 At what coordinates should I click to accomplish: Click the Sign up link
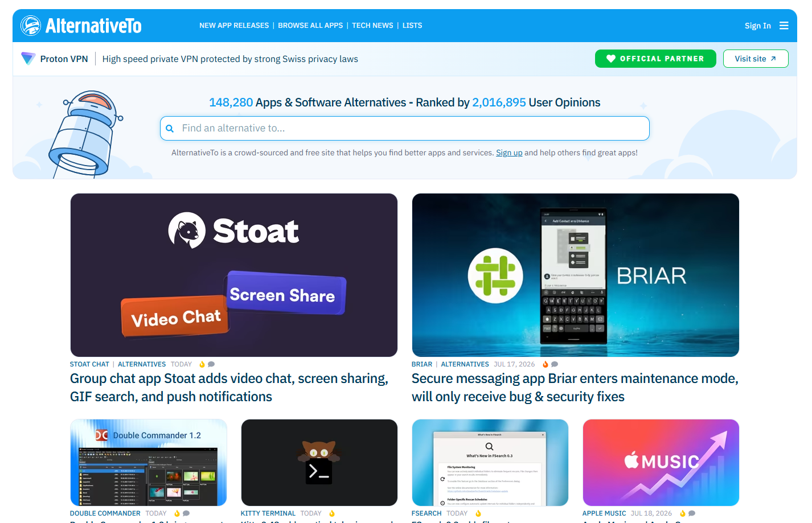tap(509, 153)
